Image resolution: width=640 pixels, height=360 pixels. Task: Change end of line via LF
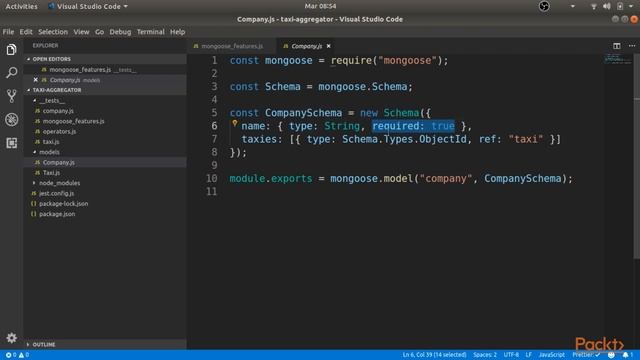(529, 355)
